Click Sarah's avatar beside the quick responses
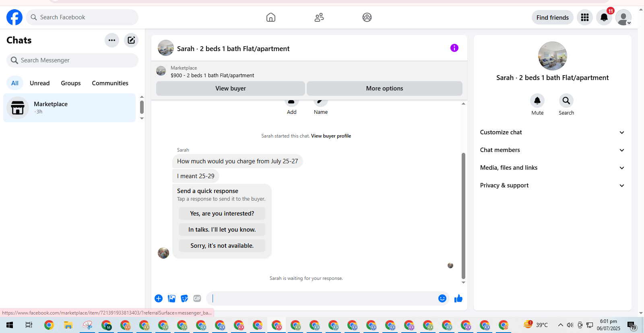The image size is (644, 333). [163, 253]
